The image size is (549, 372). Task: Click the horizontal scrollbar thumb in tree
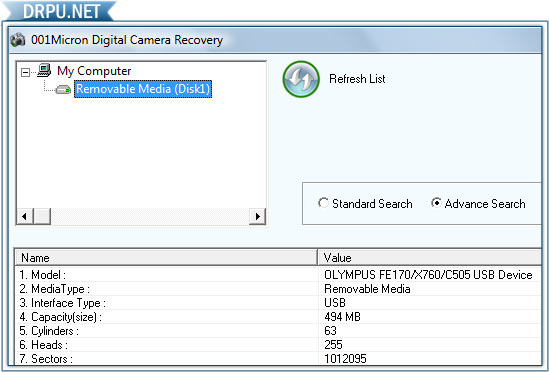(42, 216)
